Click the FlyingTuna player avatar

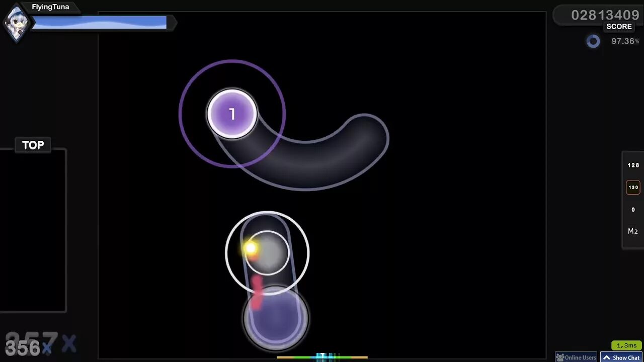coord(16,22)
